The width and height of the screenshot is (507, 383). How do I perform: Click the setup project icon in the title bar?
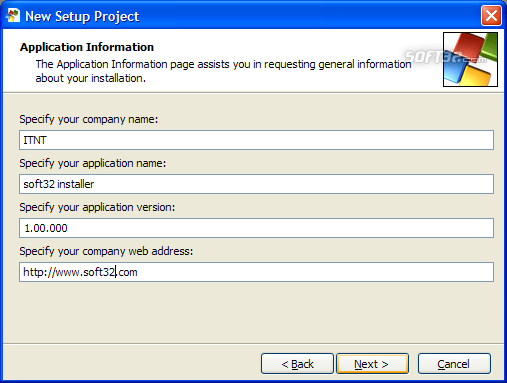(13, 16)
